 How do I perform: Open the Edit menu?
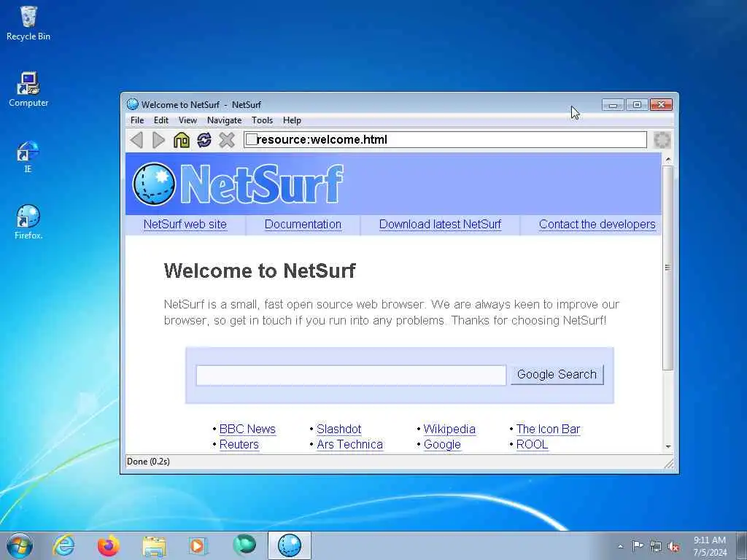(x=161, y=120)
